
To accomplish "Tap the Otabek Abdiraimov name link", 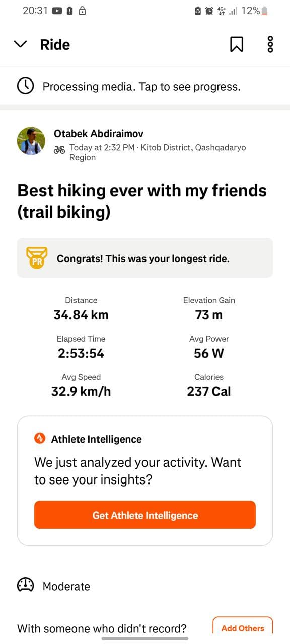I will (x=99, y=134).
